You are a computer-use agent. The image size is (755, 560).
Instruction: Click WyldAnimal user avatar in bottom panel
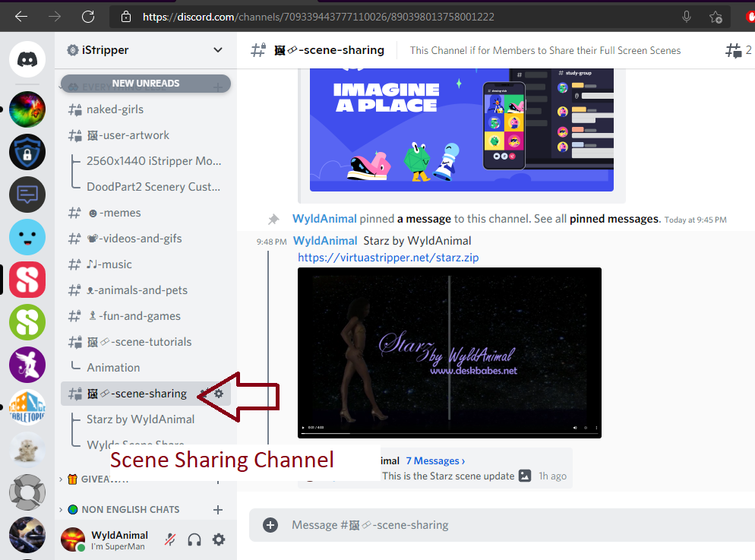73,539
